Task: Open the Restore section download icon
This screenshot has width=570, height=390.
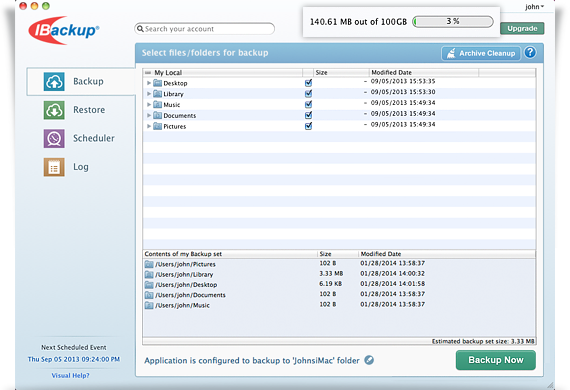Action: (54, 110)
